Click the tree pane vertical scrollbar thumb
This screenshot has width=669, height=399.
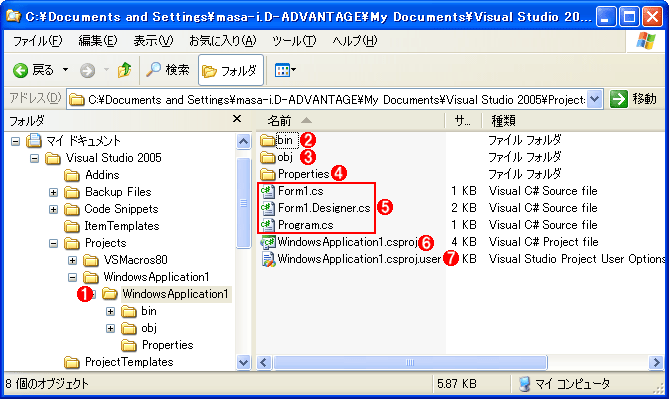tap(243, 203)
